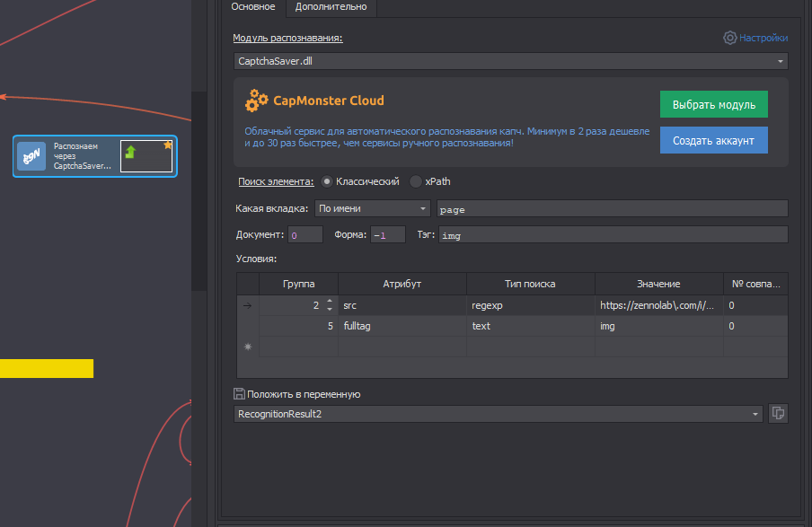Screen dimensions: 812x527
Task: Click the copy variable icon button
Action: pyautogui.click(x=778, y=414)
